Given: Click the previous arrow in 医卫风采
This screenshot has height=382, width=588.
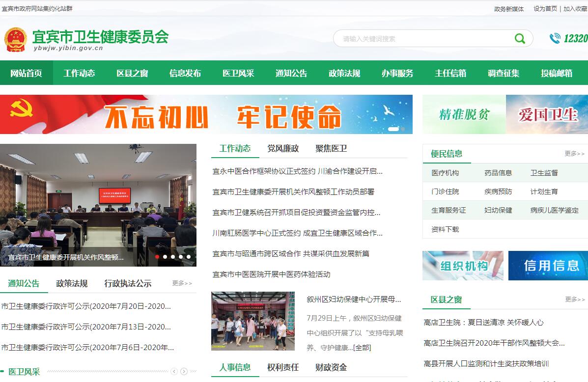Looking at the screenshot, I should click(174, 372).
